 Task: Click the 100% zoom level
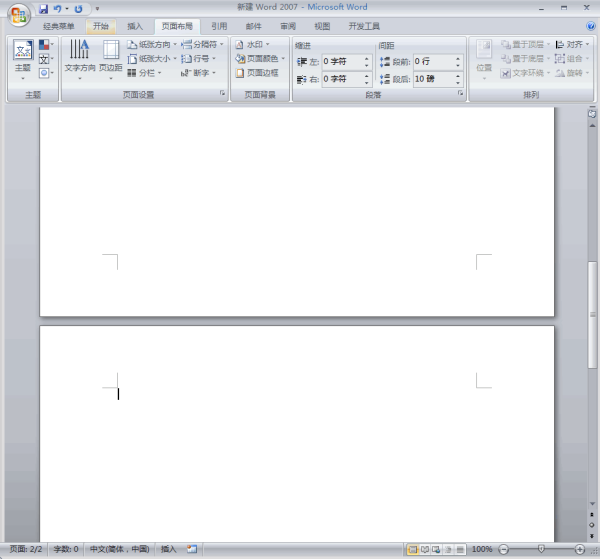tap(482, 549)
